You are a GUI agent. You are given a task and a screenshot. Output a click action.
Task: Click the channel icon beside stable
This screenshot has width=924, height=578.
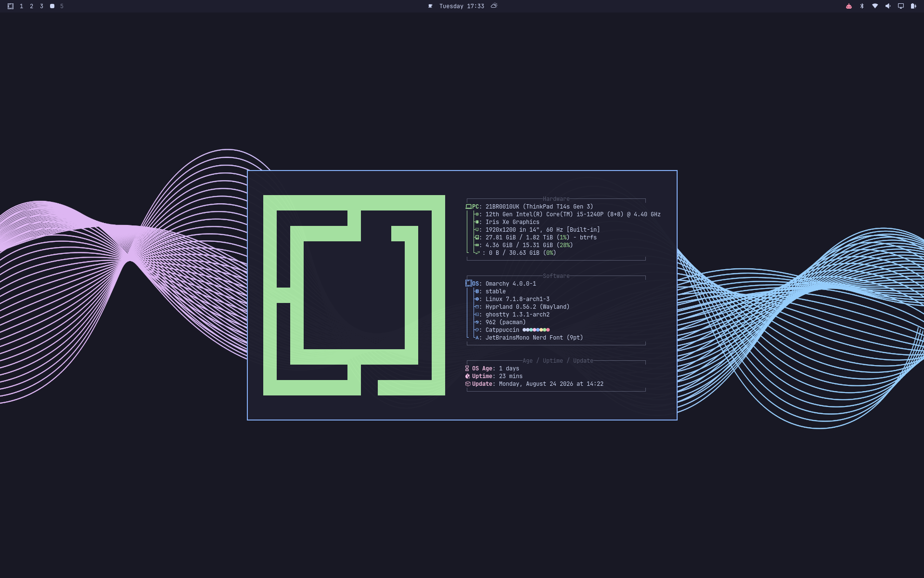point(477,291)
